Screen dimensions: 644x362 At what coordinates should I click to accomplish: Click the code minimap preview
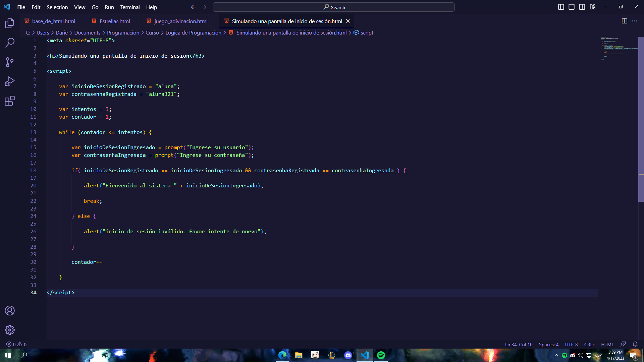[x=619, y=49]
